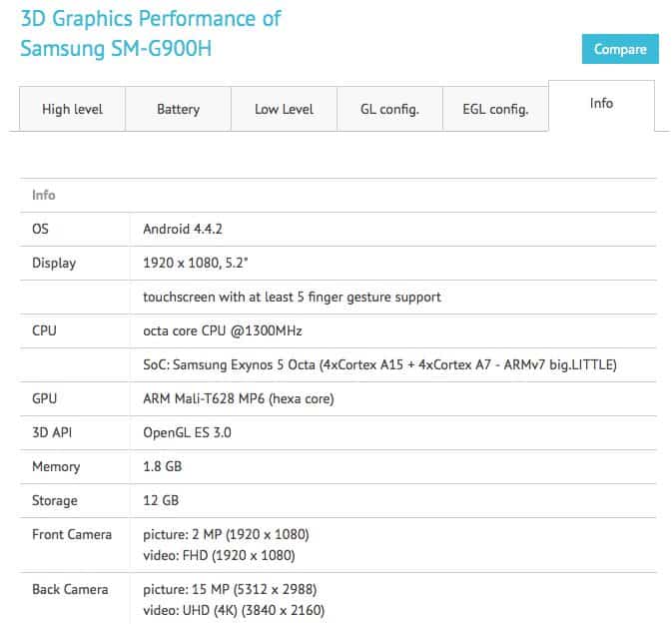Screen dimensions: 672x624
Task: Click the Back Camera row label
Action: [x=70, y=589]
